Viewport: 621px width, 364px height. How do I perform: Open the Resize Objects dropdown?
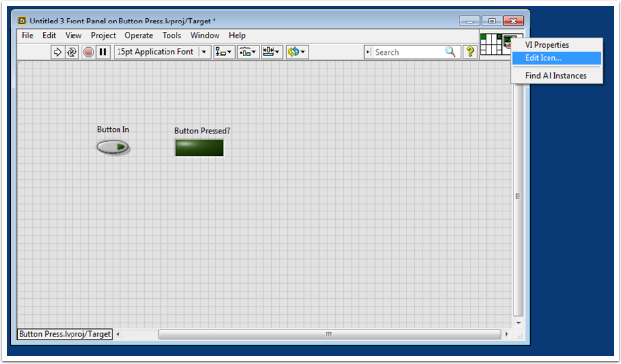(x=271, y=52)
